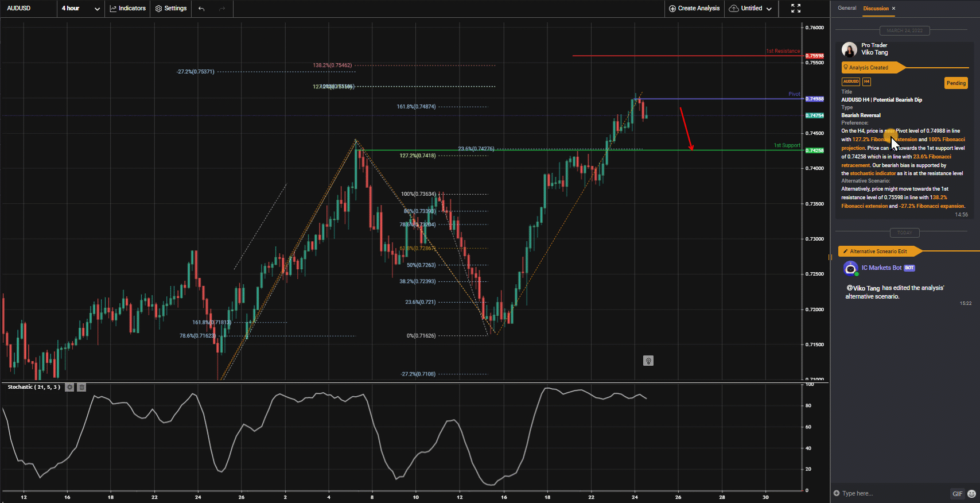Viewport: 980px width, 503px height.
Task: Select the Pivot price label 0.74988
Action: (x=815, y=99)
